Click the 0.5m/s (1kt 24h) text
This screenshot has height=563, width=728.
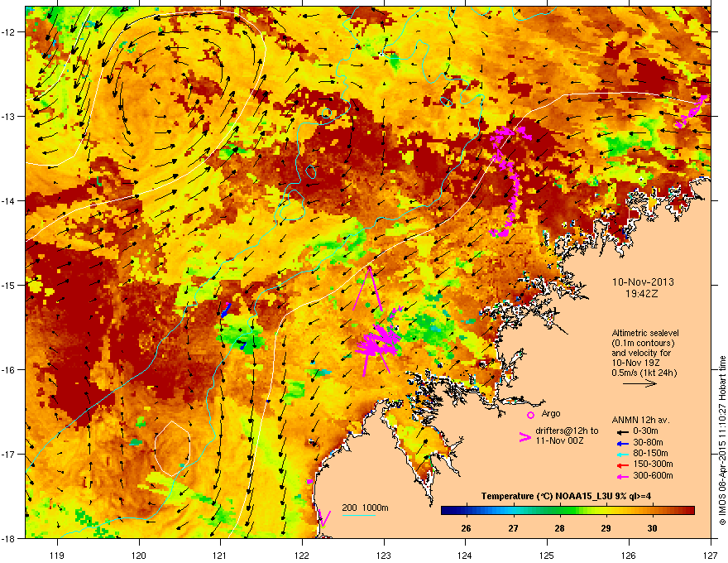(644, 373)
